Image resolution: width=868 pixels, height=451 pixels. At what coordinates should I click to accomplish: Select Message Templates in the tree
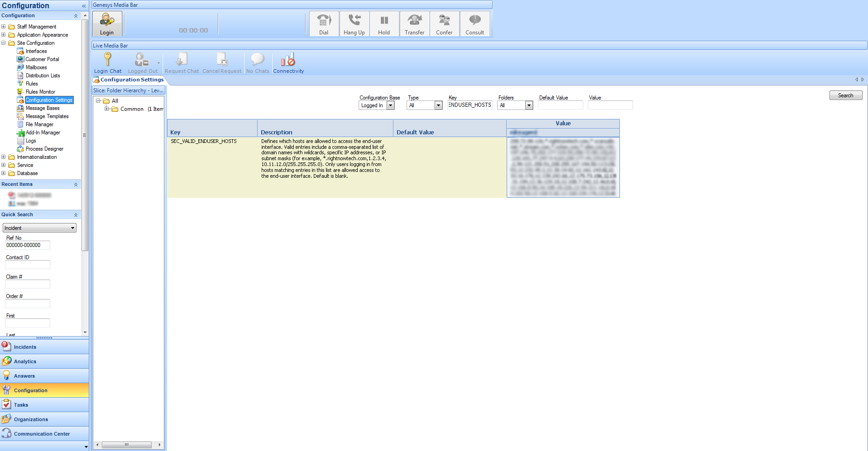pos(47,116)
